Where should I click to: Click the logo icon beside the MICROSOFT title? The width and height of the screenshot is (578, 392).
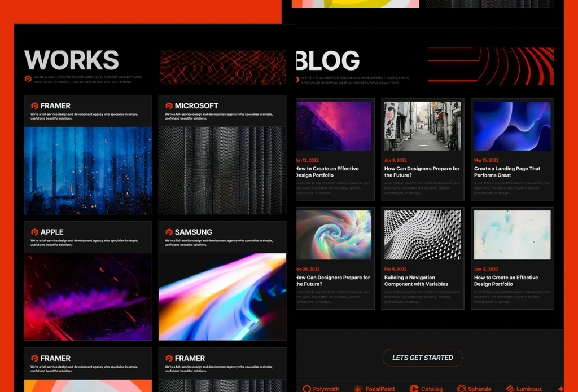click(169, 105)
